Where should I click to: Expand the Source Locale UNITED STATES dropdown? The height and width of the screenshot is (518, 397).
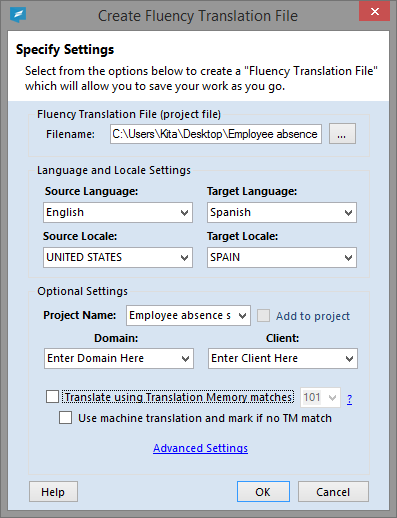tap(118, 257)
